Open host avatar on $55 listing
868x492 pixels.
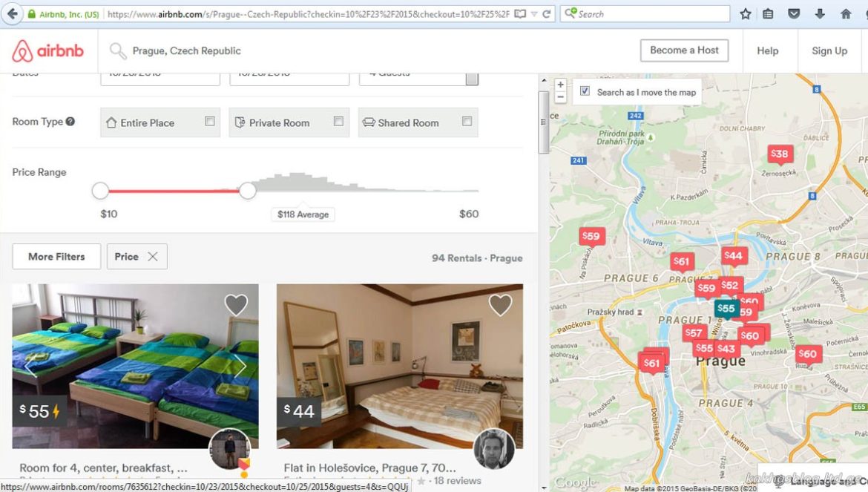230,449
